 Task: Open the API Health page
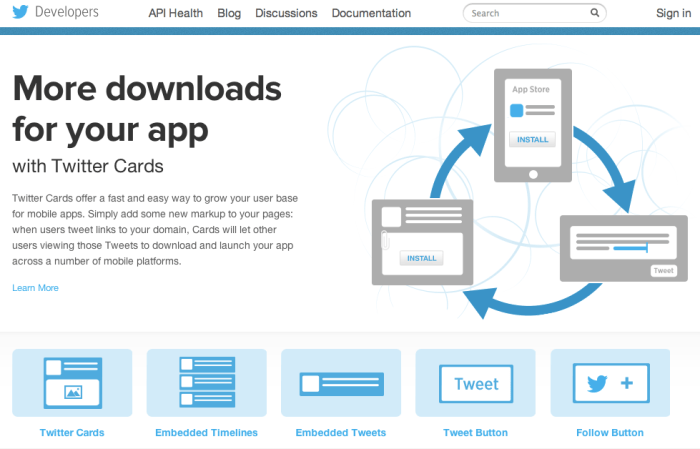[175, 13]
